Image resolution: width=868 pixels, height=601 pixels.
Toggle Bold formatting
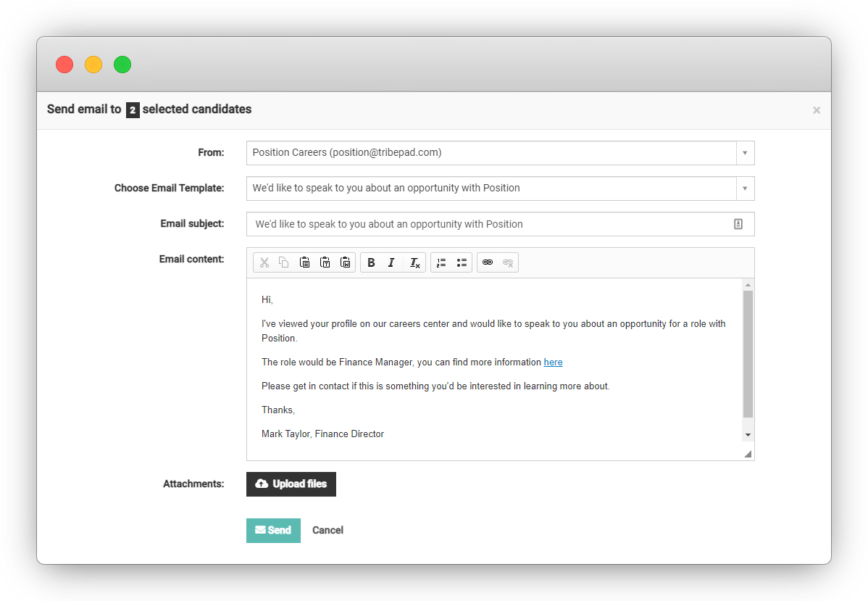[x=371, y=262]
